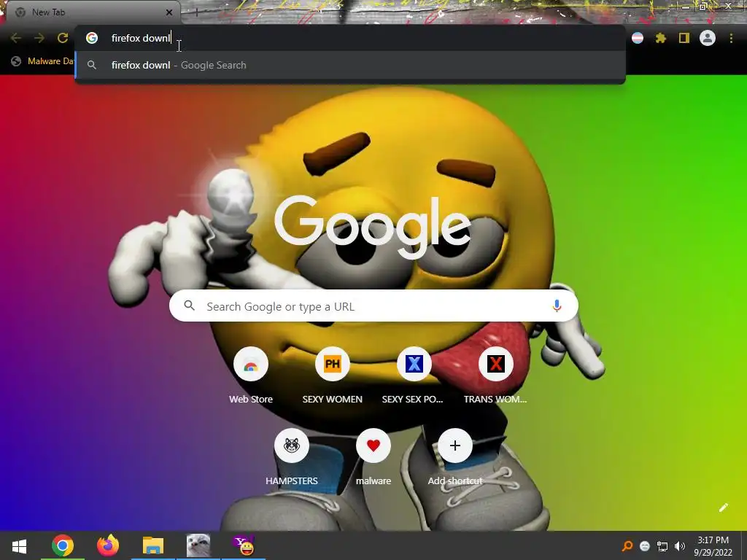Image resolution: width=747 pixels, height=560 pixels.
Task: Close the New Tab tab
Action: coord(169,12)
